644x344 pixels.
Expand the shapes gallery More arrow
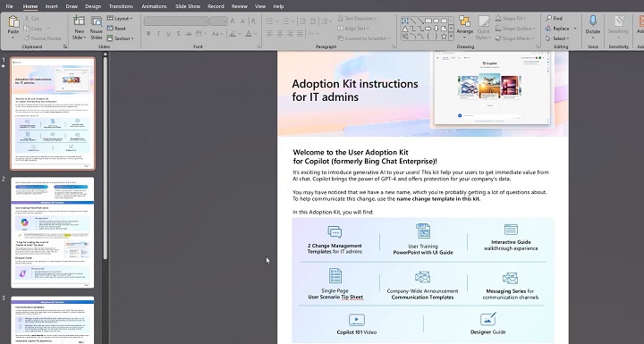click(452, 37)
